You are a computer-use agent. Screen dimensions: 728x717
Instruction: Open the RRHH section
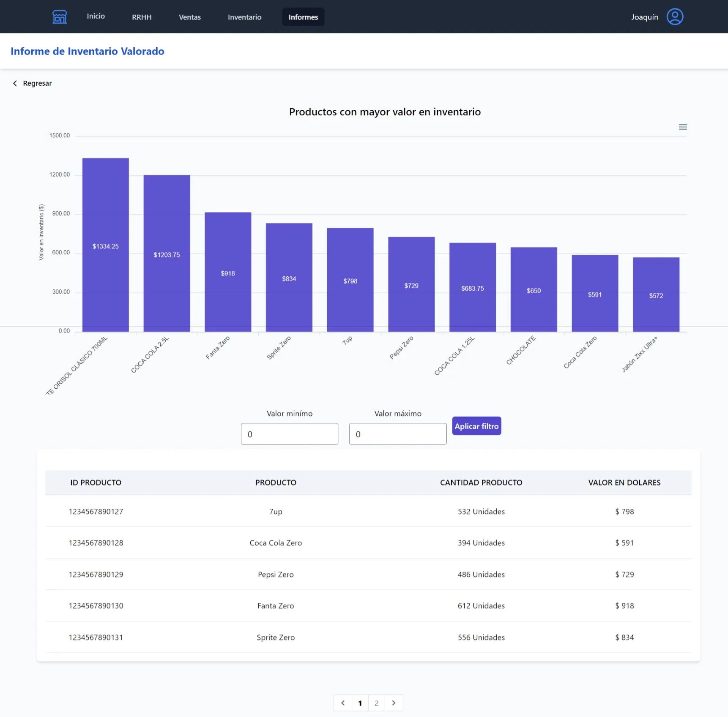tap(142, 17)
